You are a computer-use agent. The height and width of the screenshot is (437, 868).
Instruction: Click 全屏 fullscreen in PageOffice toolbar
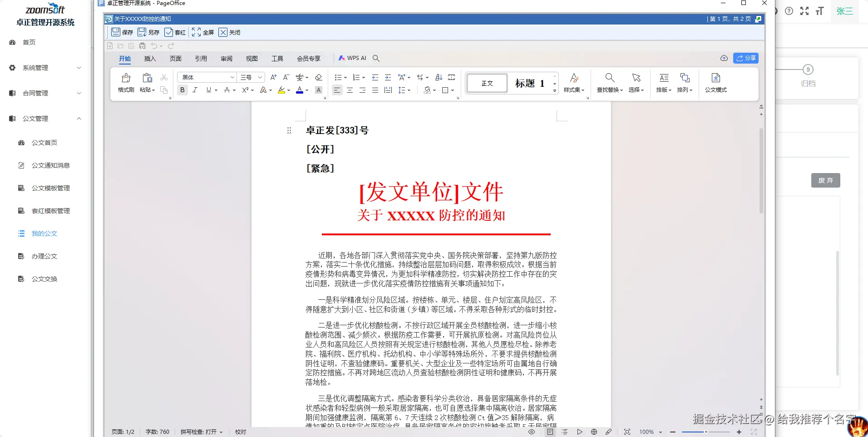pos(203,32)
